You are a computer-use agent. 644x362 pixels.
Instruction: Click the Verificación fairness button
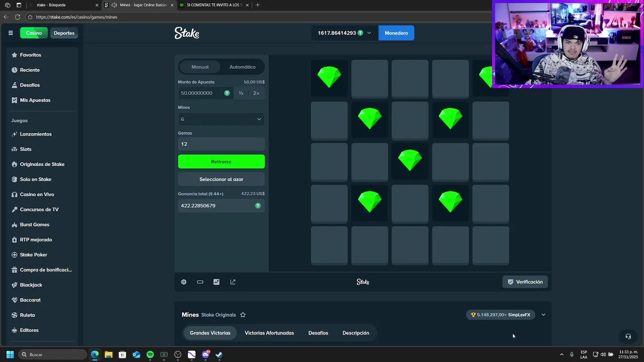point(525,282)
